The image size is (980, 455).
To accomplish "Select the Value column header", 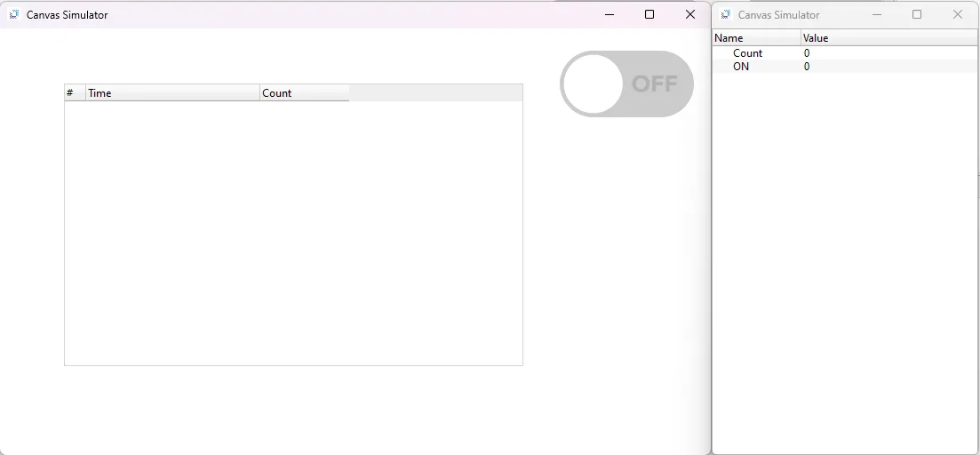I will (x=888, y=38).
